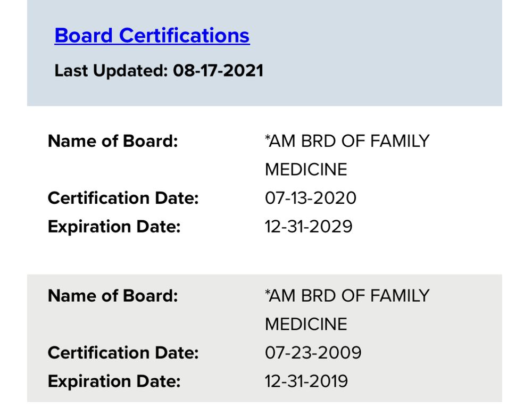This screenshot has height=407, width=532.
Task: Click the 08-17-2021 last updated date
Action: coord(218,70)
